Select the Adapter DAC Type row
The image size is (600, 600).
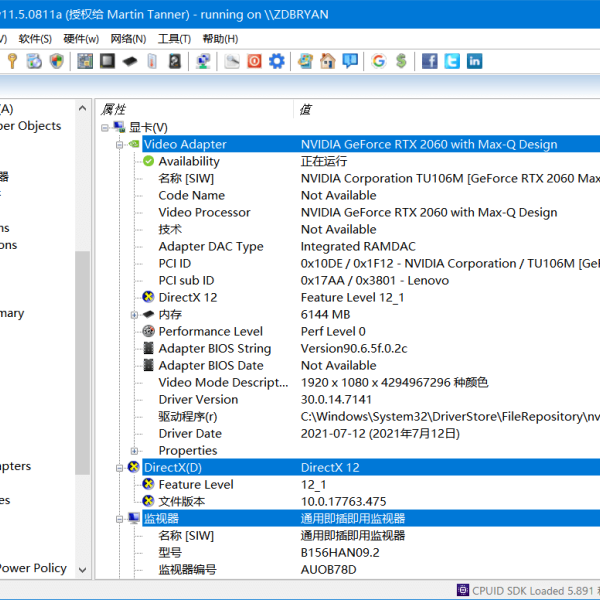[x=371, y=246]
